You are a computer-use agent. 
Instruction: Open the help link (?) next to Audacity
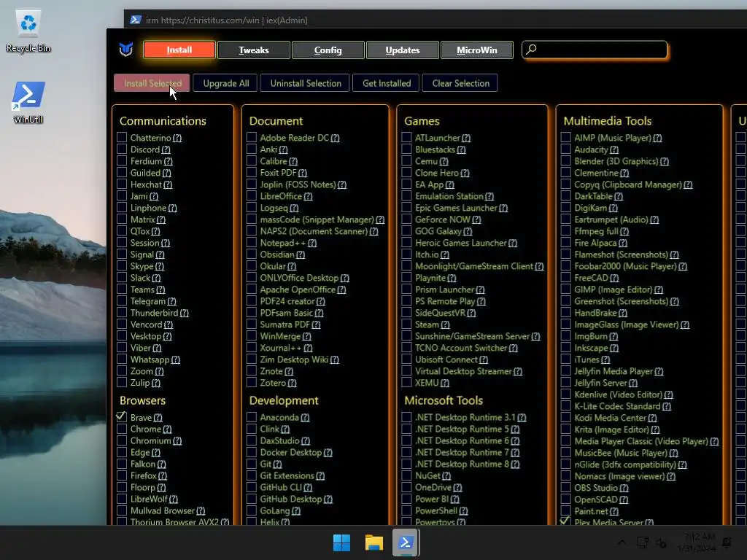(x=614, y=149)
